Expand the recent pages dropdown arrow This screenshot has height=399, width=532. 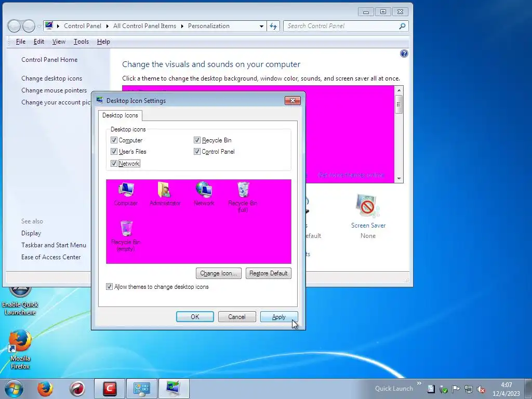(x=39, y=26)
